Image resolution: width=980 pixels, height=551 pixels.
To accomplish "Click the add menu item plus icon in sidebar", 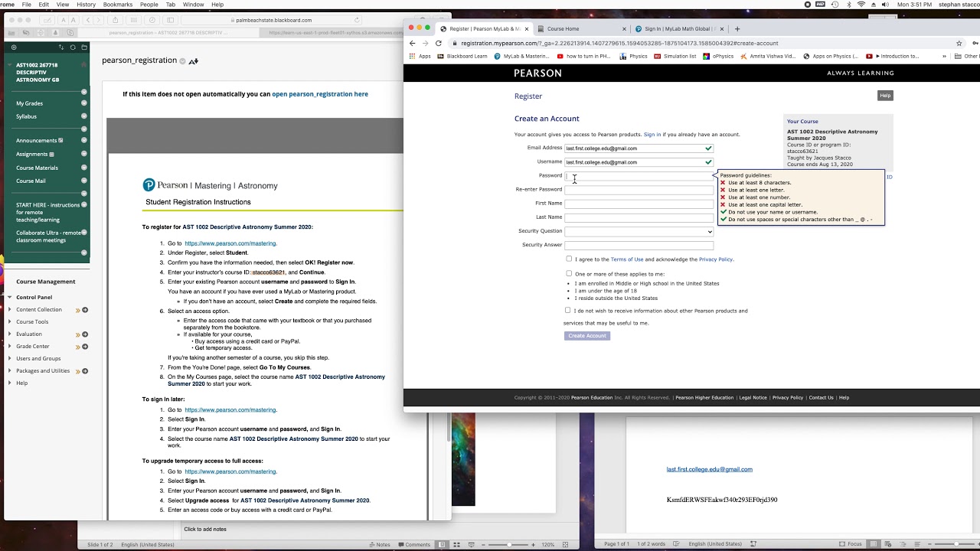I will click(13, 47).
